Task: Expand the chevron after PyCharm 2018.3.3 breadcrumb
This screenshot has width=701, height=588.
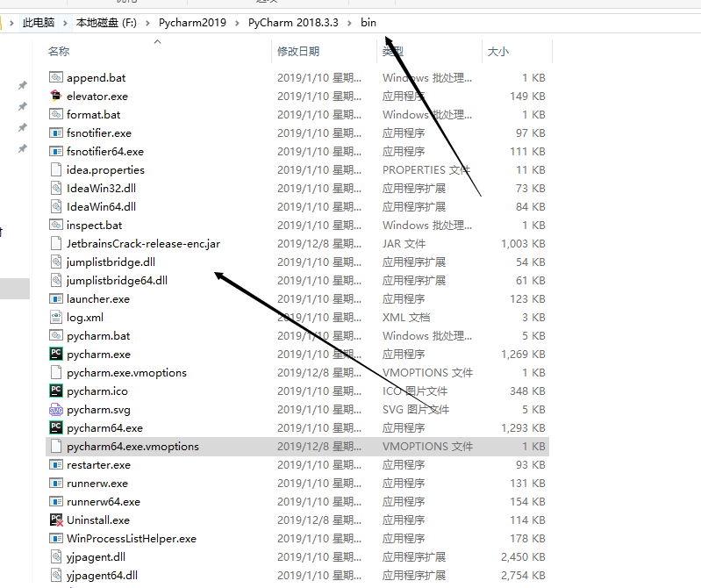Action: coord(349,23)
